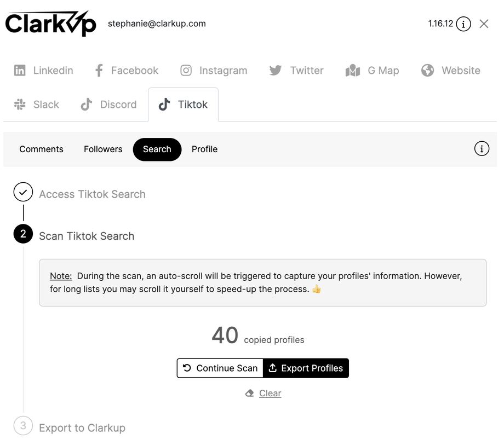Click eraser icon beside Clear
This screenshot has height=445, width=504.
[x=249, y=393]
